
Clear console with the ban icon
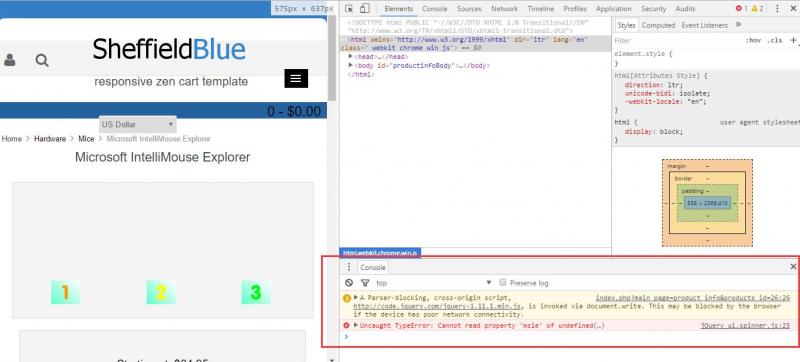pyautogui.click(x=349, y=282)
